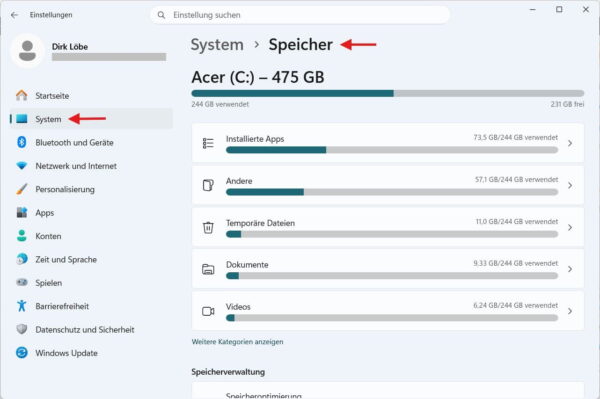Click the Installierte Apps usage bar
Viewport: 600px width, 399px height.
click(392, 150)
